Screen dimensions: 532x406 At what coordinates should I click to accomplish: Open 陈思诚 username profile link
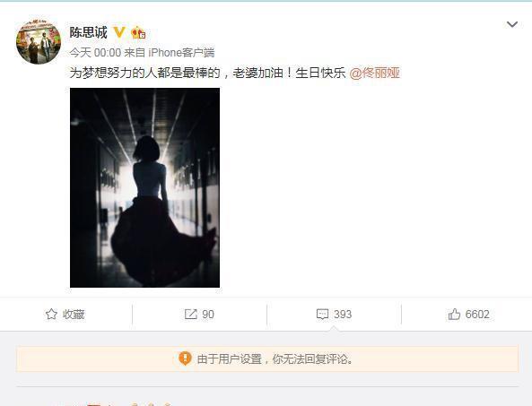pyautogui.click(x=88, y=32)
